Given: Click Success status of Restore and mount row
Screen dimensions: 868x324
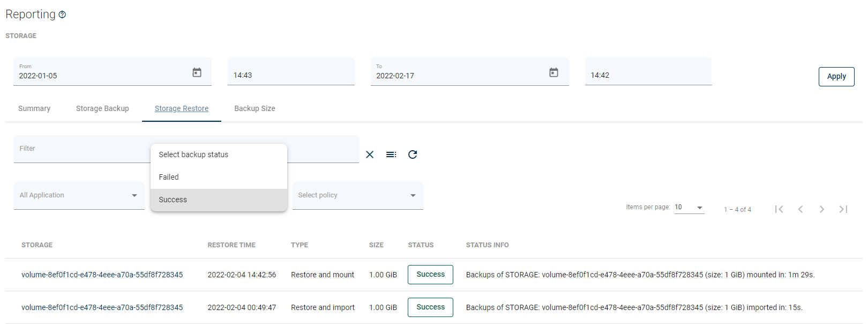Looking at the screenshot, I should [430, 275].
